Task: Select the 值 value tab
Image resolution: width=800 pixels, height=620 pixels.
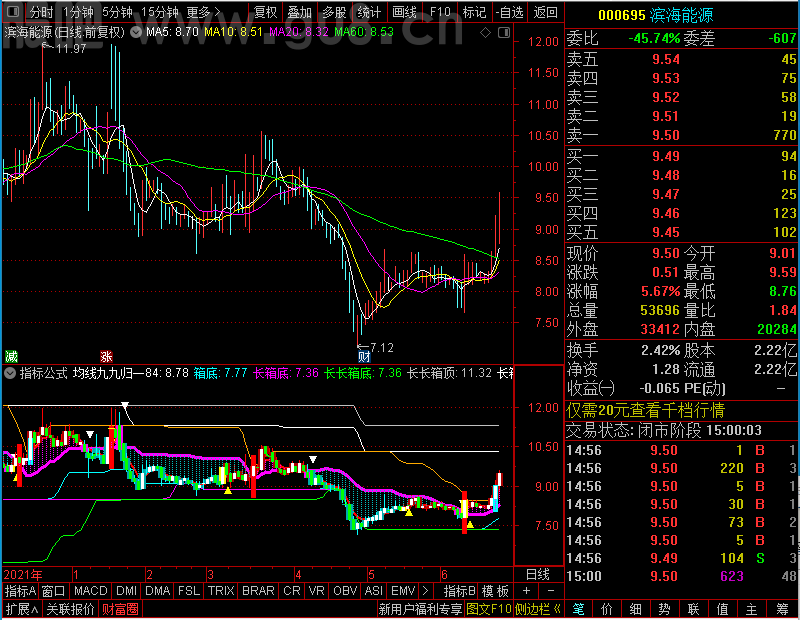Action: [x=722, y=609]
